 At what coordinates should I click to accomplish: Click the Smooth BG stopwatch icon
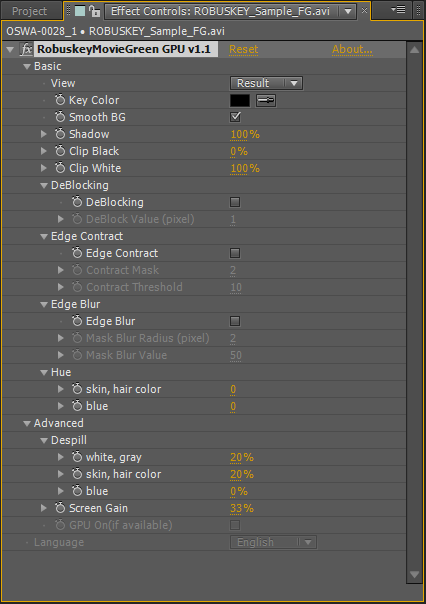tap(60, 117)
